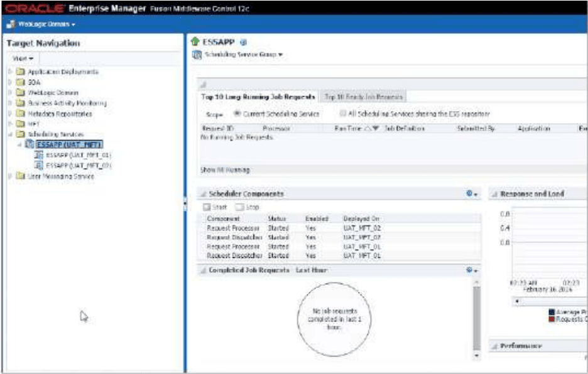This screenshot has width=588, height=374.
Task: Open the Scheduler Components gear options menu
Action: point(472,194)
